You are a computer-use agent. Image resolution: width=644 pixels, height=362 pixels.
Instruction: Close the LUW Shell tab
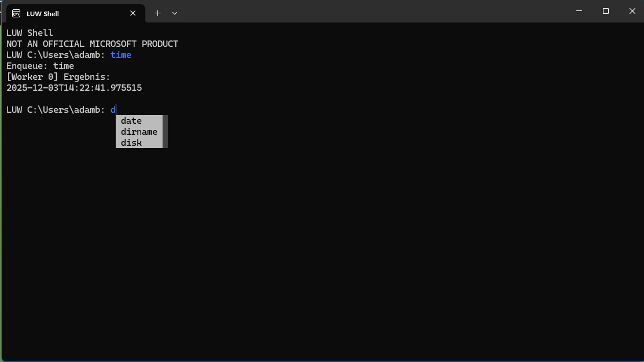click(133, 13)
